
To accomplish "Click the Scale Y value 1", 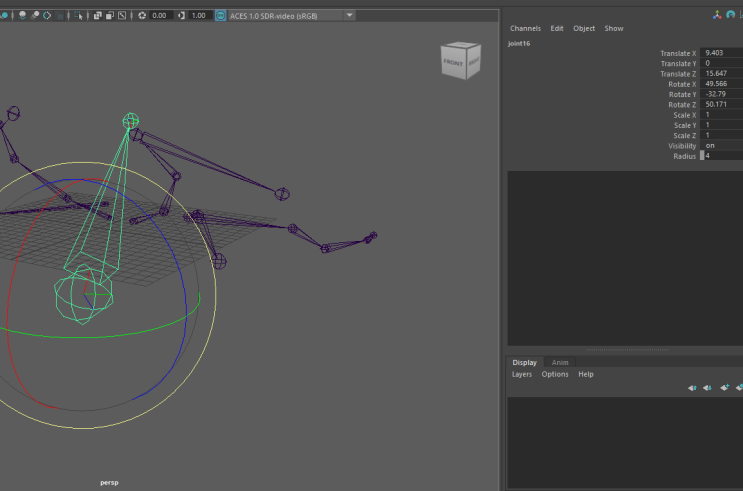I will (721, 125).
